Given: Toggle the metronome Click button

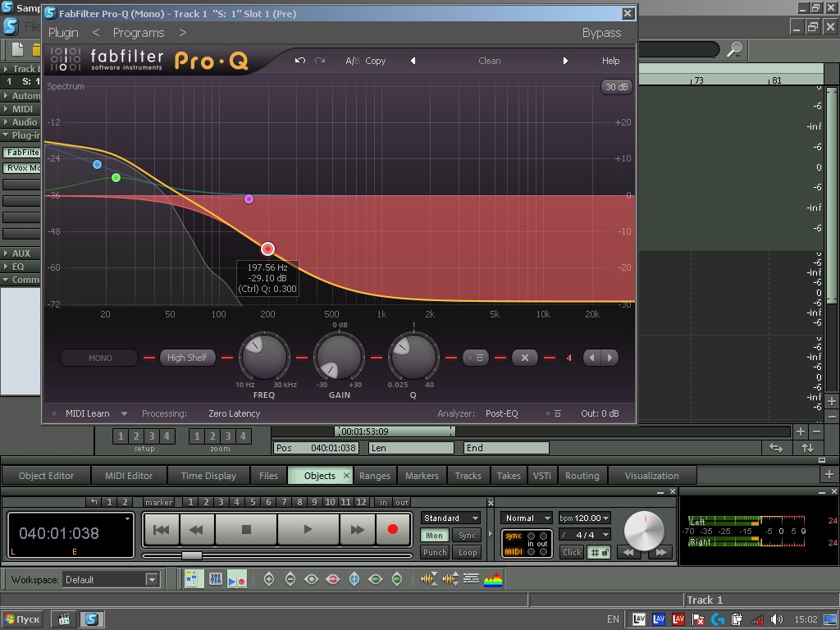Looking at the screenshot, I should [x=572, y=552].
